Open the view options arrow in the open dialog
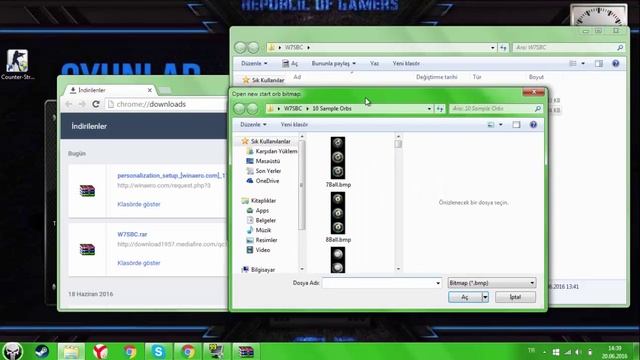Viewport: 640px width, 360px height. 501,124
